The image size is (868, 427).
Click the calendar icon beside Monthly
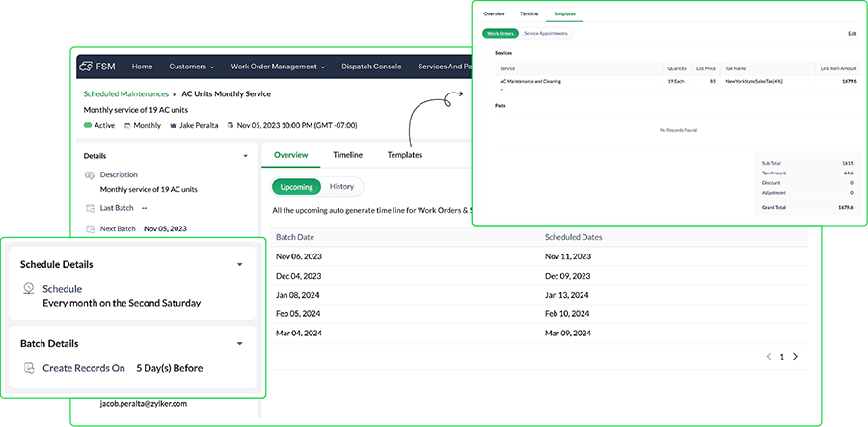coord(124,126)
